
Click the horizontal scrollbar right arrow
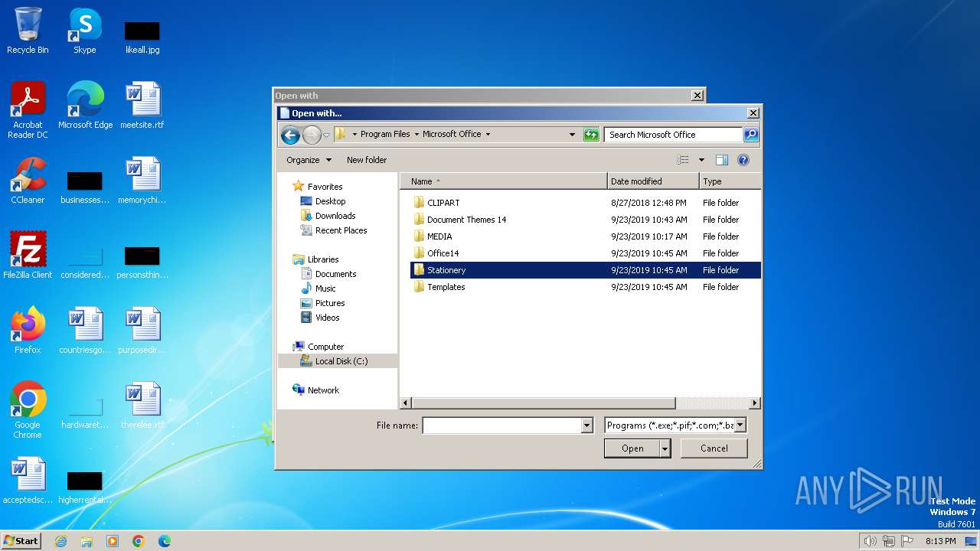pos(754,403)
